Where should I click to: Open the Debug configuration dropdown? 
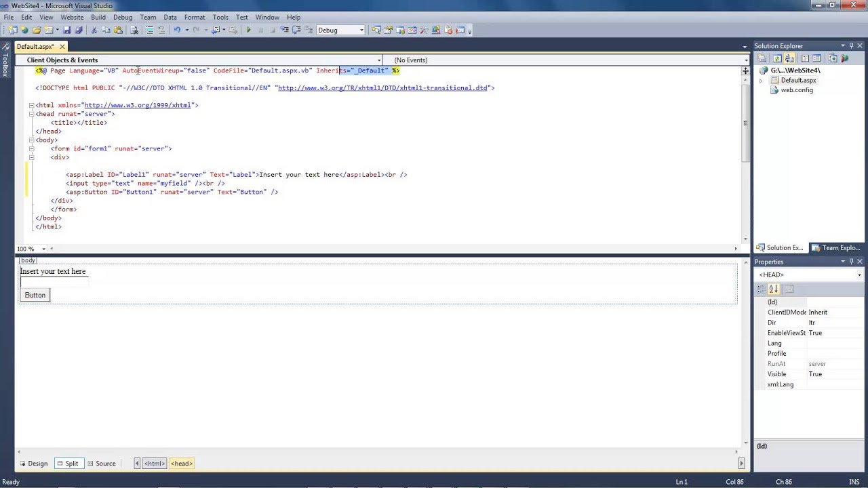coord(361,30)
